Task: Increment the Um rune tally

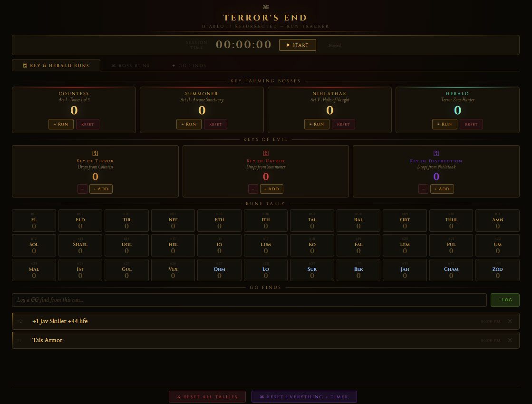Action: [498, 245]
